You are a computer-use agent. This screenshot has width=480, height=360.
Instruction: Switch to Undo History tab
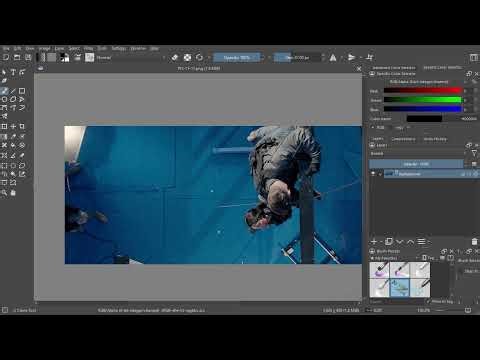point(435,139)
